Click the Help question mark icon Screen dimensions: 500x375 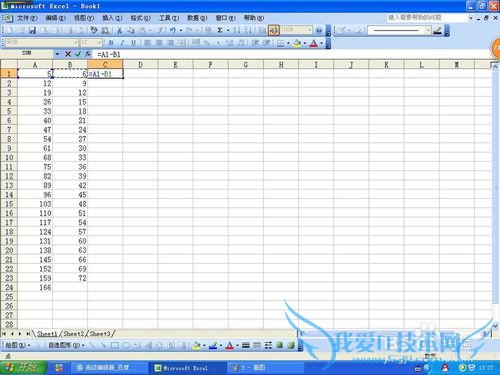[319, 31]
